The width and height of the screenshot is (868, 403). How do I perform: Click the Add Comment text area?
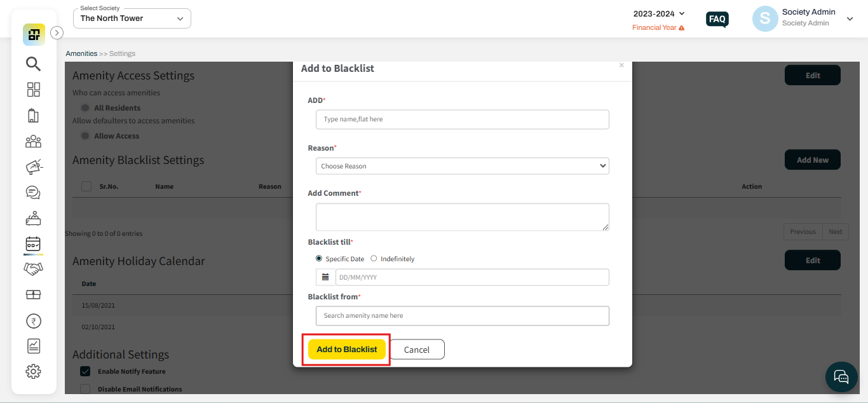tap(462, 217)
